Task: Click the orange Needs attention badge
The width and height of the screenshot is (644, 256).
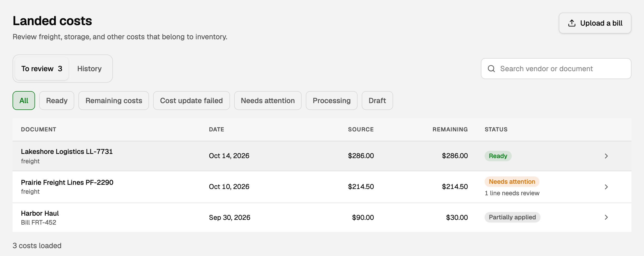Action: 512,182
